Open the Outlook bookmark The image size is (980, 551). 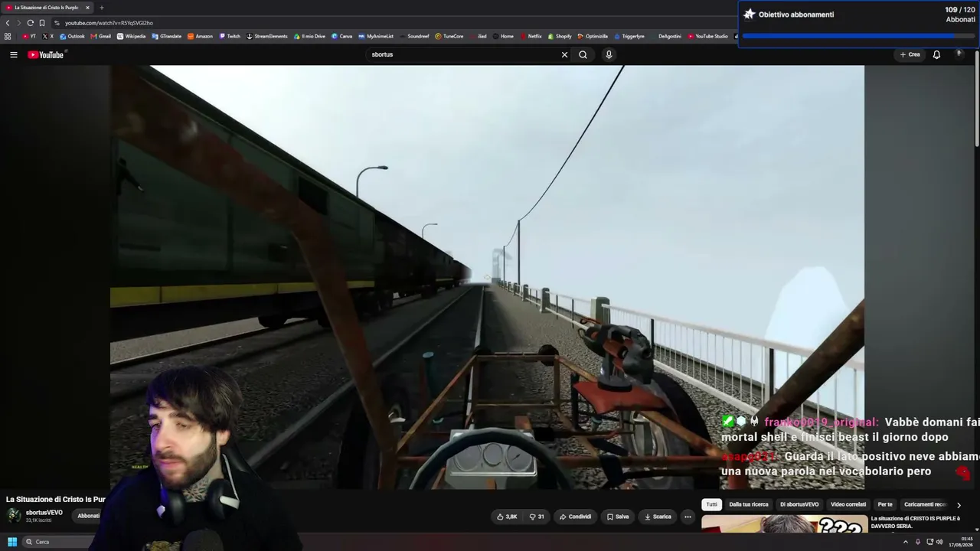click(x=73, y=36)
